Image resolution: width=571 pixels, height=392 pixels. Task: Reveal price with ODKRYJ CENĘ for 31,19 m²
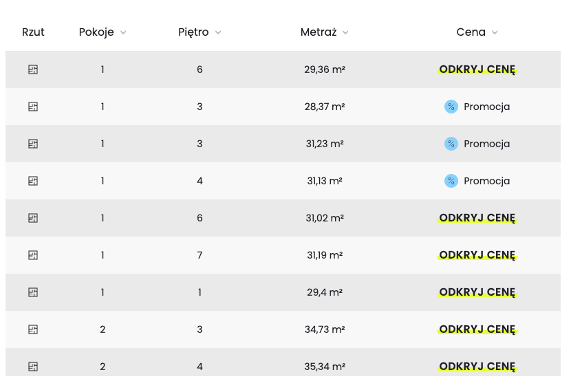tap(477, 255)
